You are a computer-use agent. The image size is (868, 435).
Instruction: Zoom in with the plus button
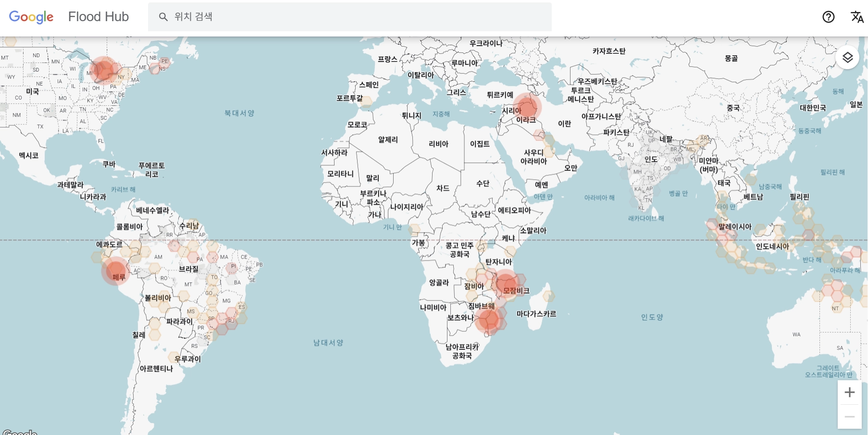849,392
